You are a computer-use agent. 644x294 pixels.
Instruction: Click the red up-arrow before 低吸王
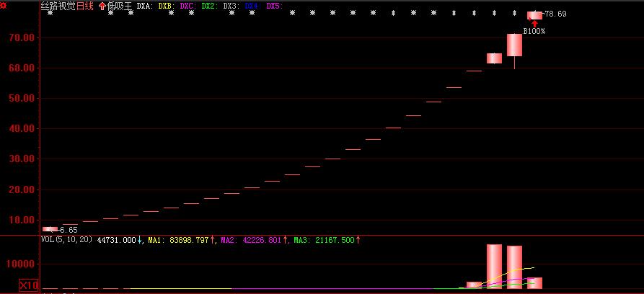102,6
